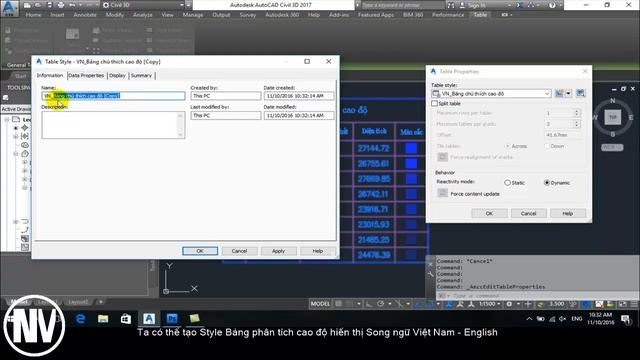This screenshot has width=640, height=360.
Task: Open the Table style combo box in Table Properties
Action: (491, 93)
